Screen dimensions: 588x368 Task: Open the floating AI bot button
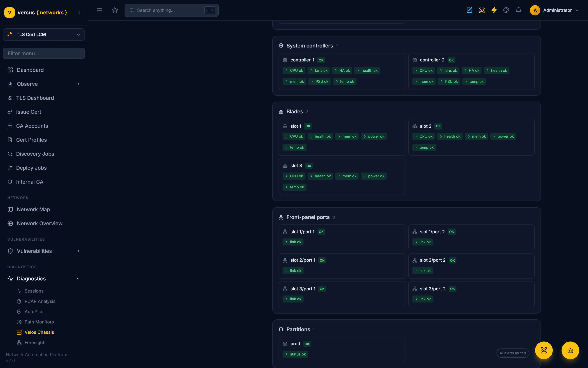click(570, 350)
